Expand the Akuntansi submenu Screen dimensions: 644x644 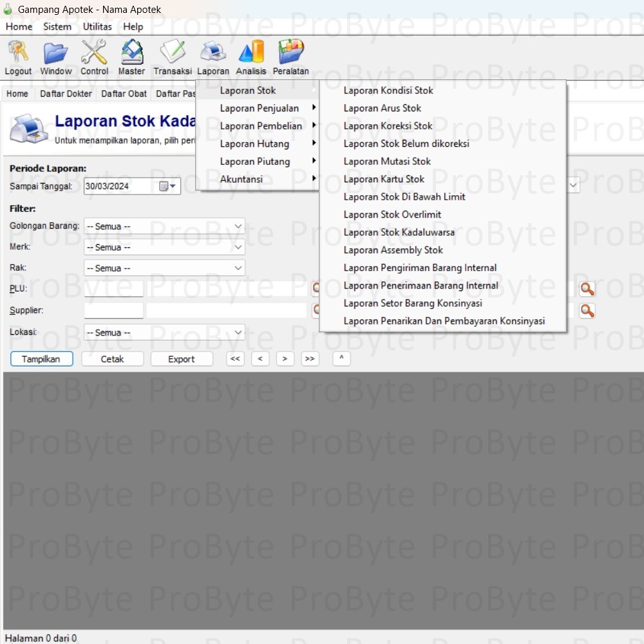(258, 179)
